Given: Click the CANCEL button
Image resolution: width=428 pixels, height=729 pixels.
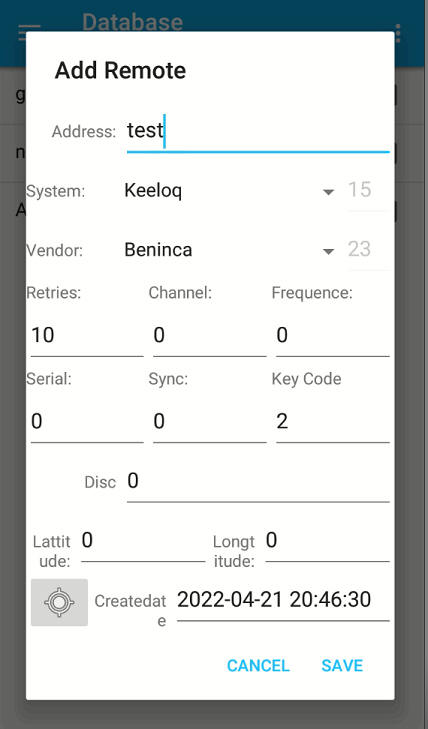Looking at the screenshot, I should pos(258,665).
